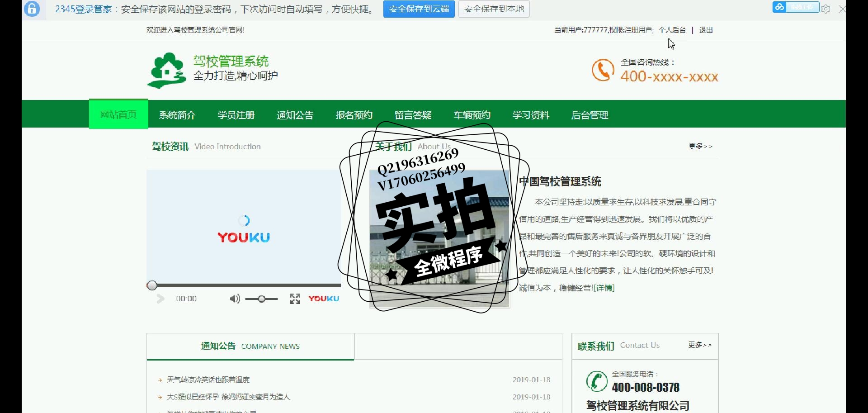The height and width of the screenshot is (413, 868).
Task: Click the Youku logo in player controls
Action: click(x=324, y=299)
